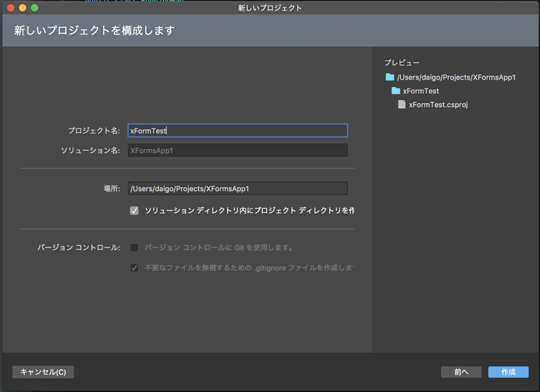Click the ソリューション名 field showing XFormsApp1
Viewport: 540px width, 392px height.
(x=237, y=150)
